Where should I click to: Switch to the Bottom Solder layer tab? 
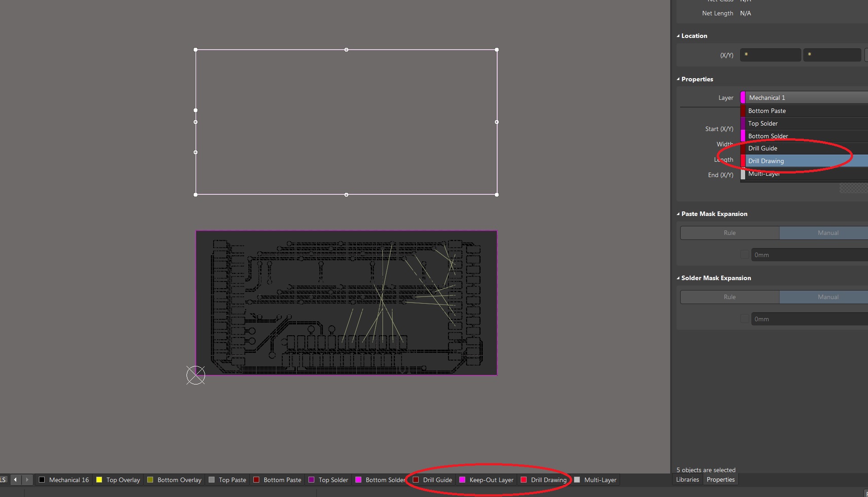pos(380,480)
